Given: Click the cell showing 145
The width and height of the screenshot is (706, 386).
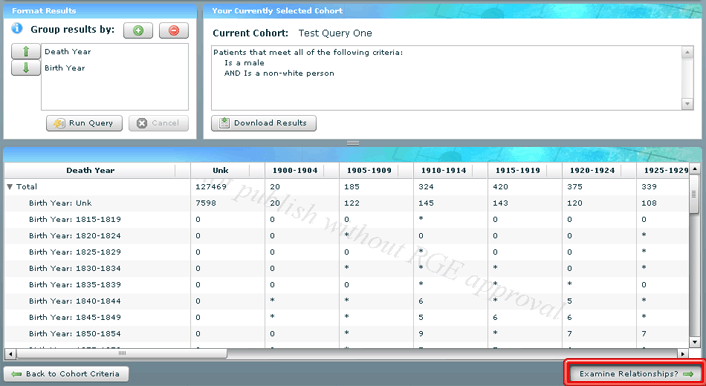Looking at the screenshot, I should (x=426, y=203).
